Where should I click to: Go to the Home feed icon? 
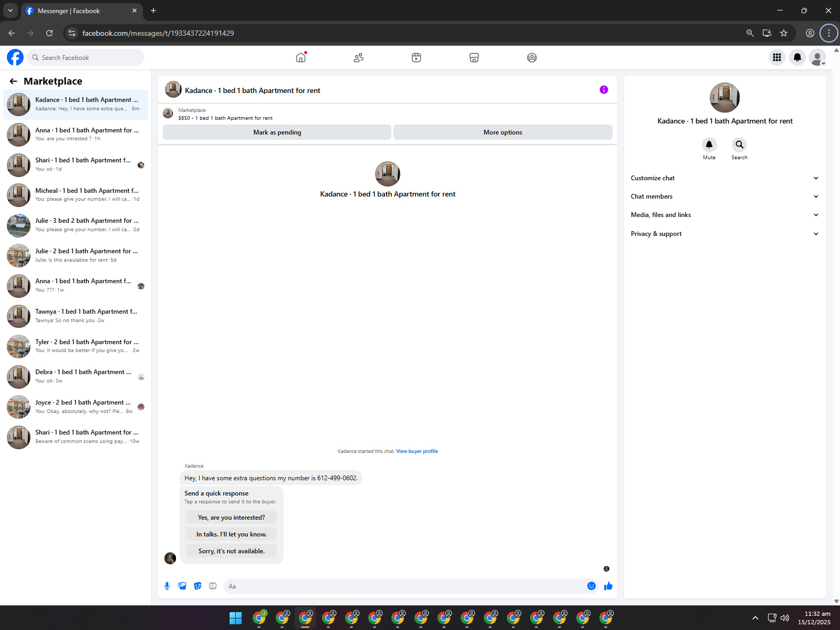tap(301, 57)
